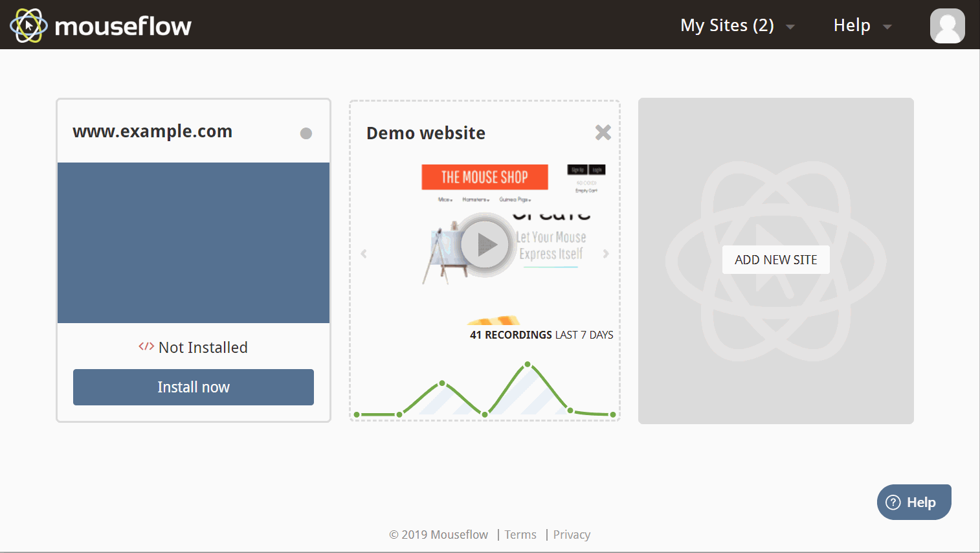Click the Install now button
980x553 pixels.
pos(194,387)
